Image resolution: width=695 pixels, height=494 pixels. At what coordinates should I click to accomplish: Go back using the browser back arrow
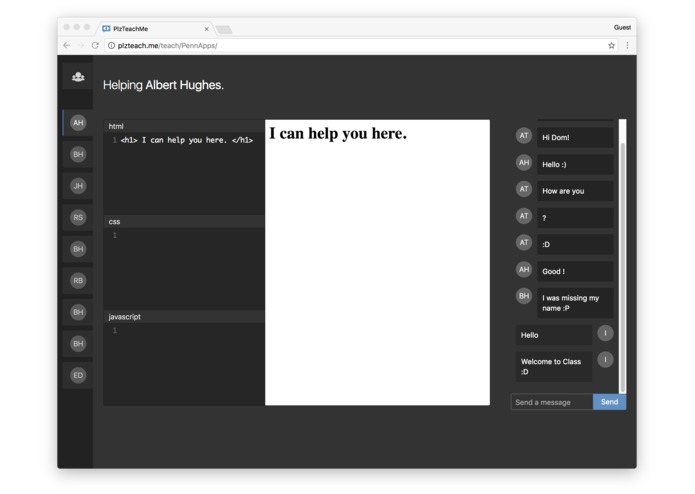coord(66,45)
